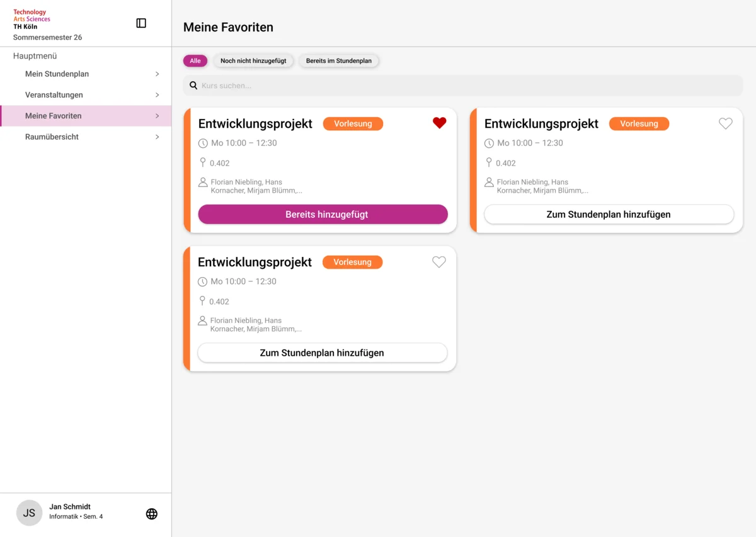
Task: Click the "Kurs suchen..." search field
Action: point(466,86)
